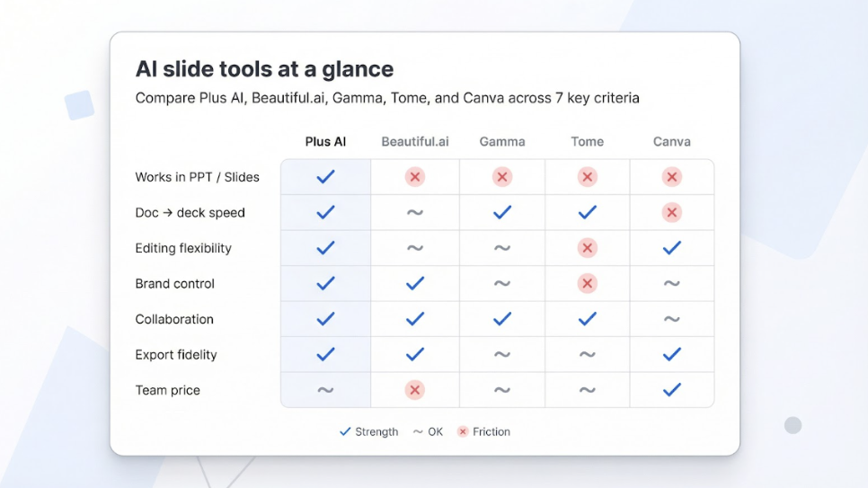Click Tome friction icon in Brand control row

pos(587,284)
